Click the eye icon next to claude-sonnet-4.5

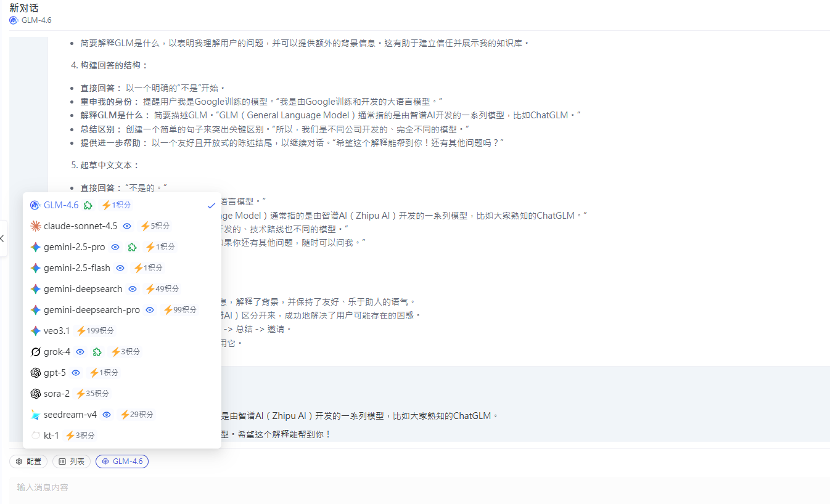pyautogui.click(x=127, y=226)
